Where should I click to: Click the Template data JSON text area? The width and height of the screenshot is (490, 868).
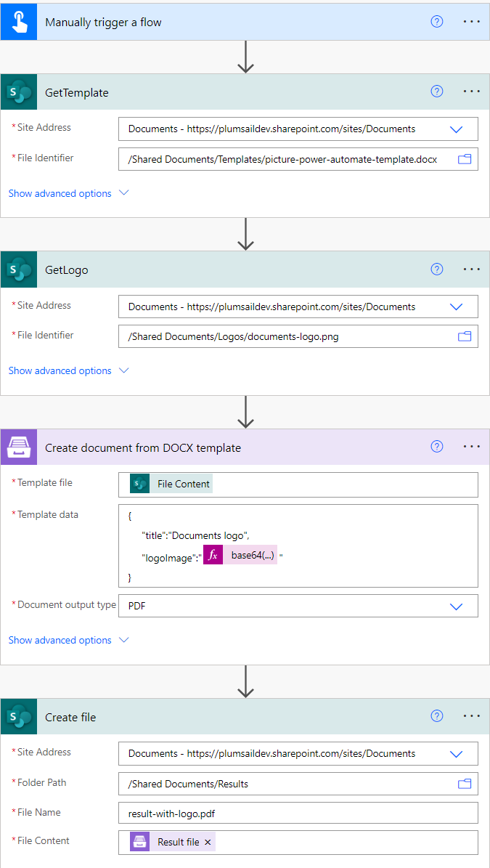coord(298,545)
